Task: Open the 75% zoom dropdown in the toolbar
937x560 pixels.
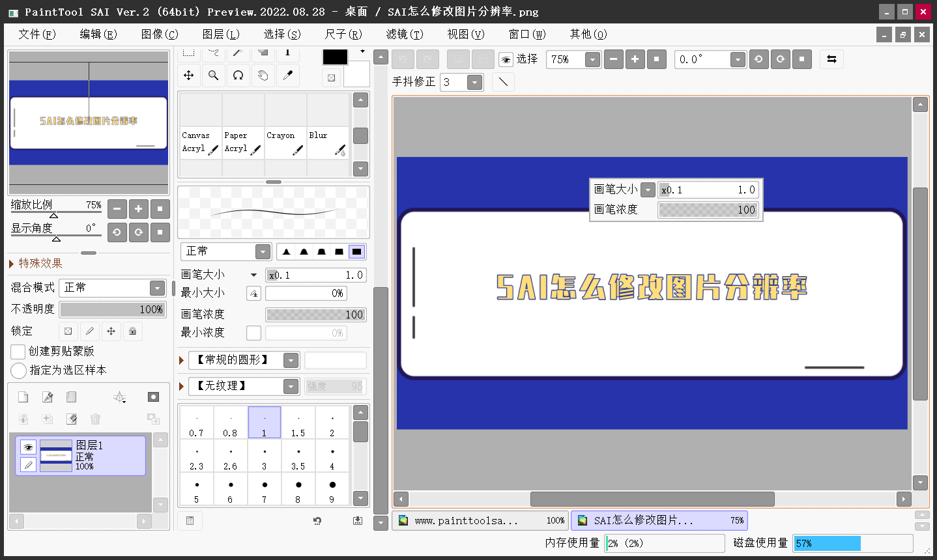Action: click(x=592, y=59)
